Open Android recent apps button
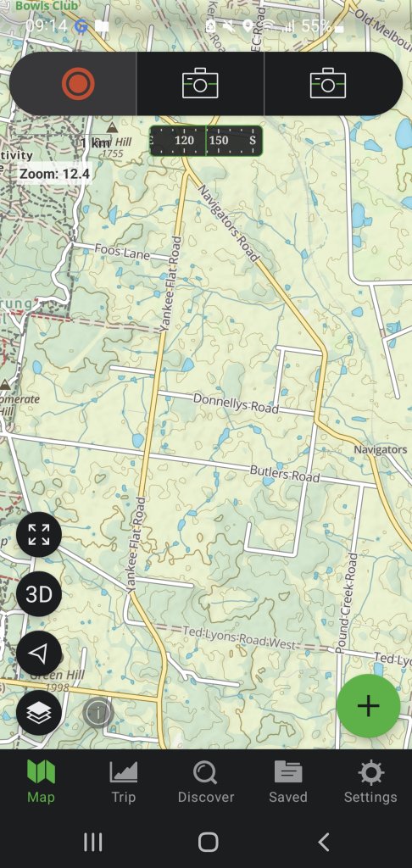 (92, 842)
